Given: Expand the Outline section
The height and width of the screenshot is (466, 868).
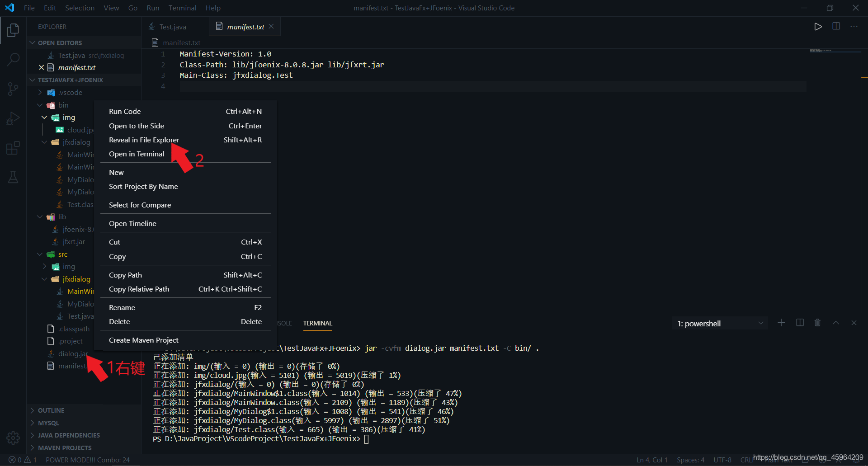Looking at the screenshot, I should point(84,410).
